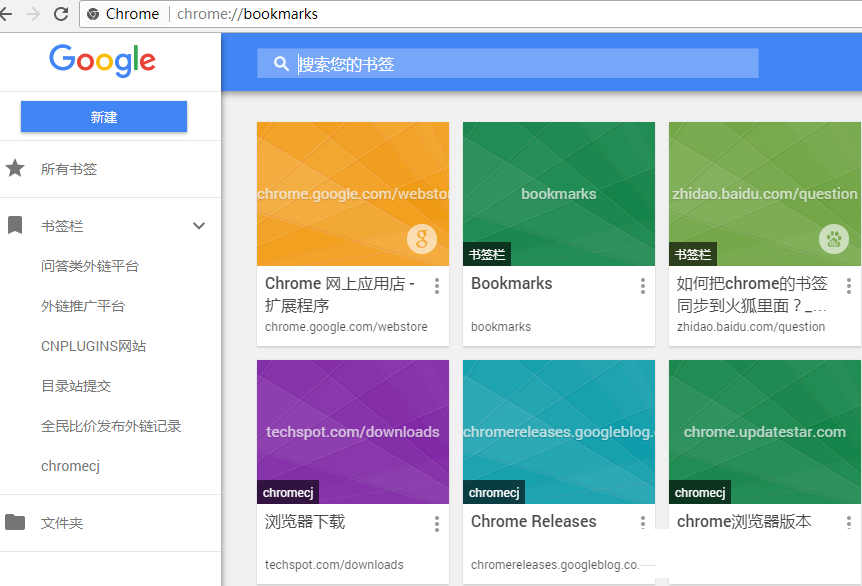Click the Baidu paw favicon on the zhidao card
Image resolution: width=862 pixels, height=586 pixels.
click(834, 239)
